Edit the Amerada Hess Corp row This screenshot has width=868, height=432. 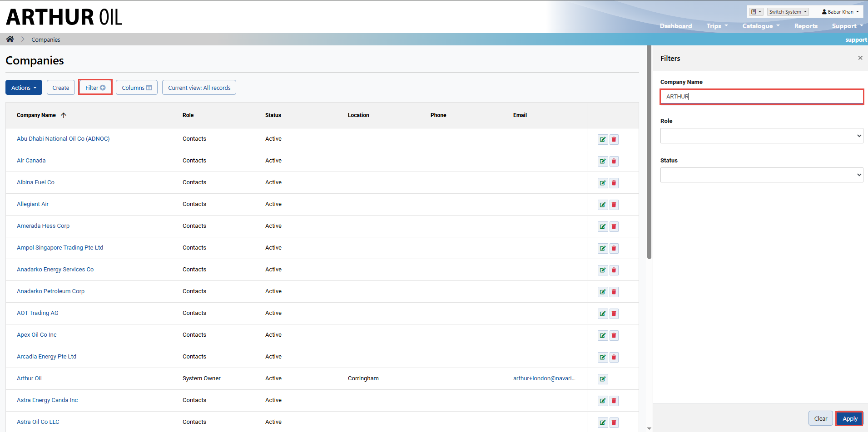[603, 226]
